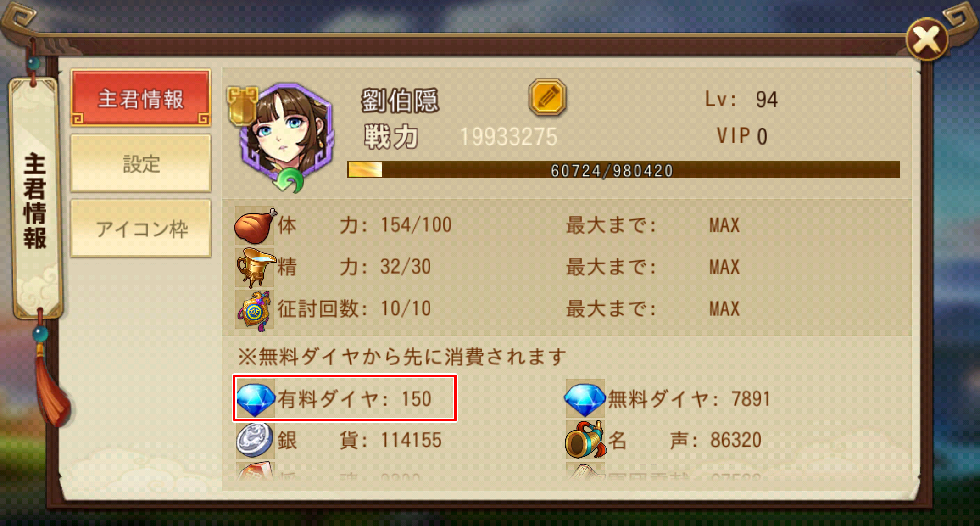Click the golden armor badge on avatar
The width and height of the screenshot is (980, 526).
pos(242,106)
